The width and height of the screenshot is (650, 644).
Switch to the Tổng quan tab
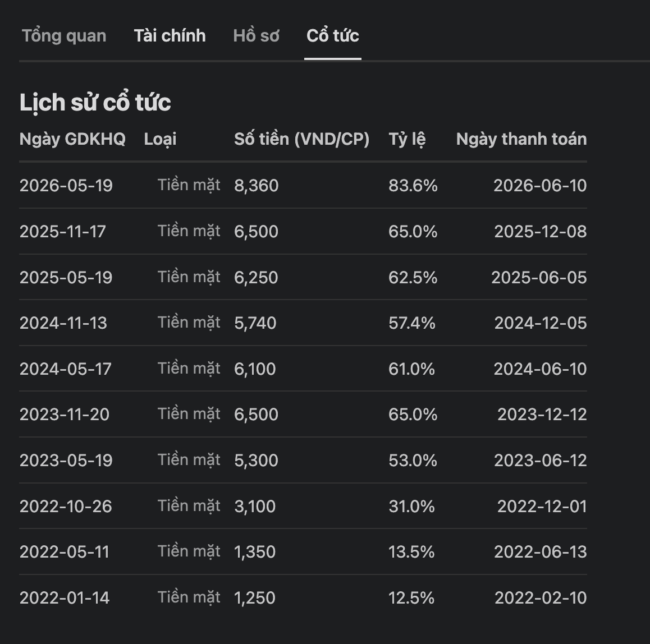(x=64, y=36)
